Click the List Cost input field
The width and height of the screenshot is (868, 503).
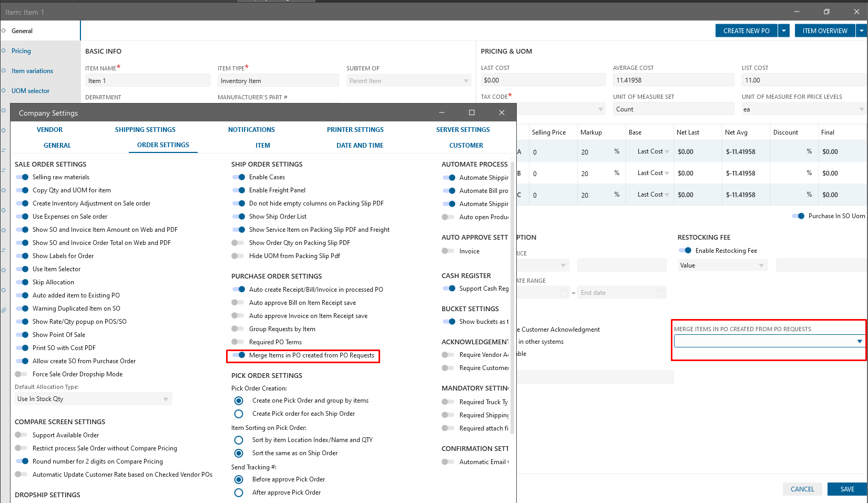click(x=803, y=80)
